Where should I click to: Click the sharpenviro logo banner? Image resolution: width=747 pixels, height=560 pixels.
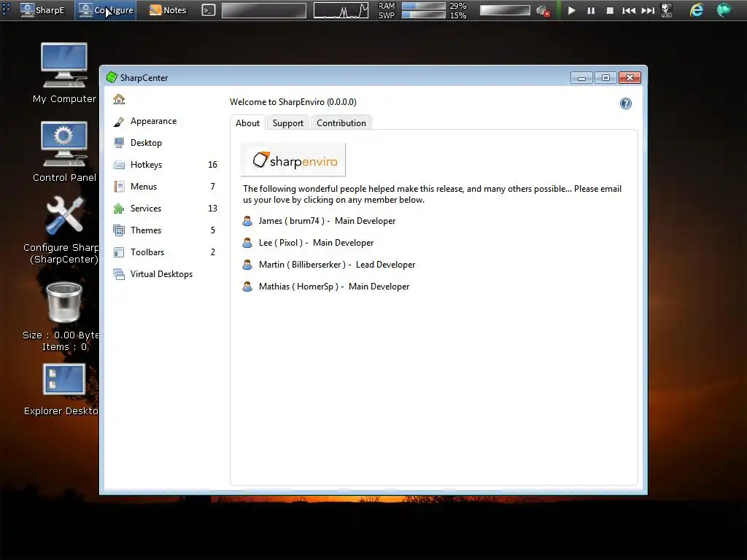[x=293, y=160]
